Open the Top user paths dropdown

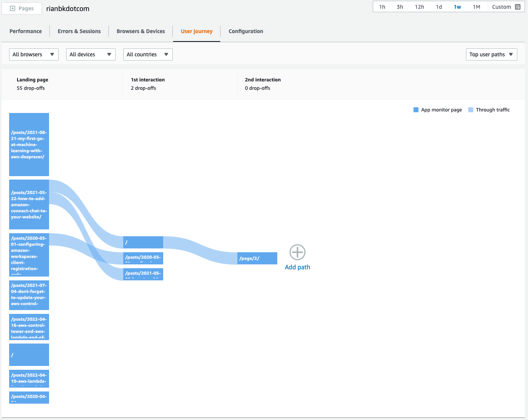pyautogui.click(x=491, y=54)
